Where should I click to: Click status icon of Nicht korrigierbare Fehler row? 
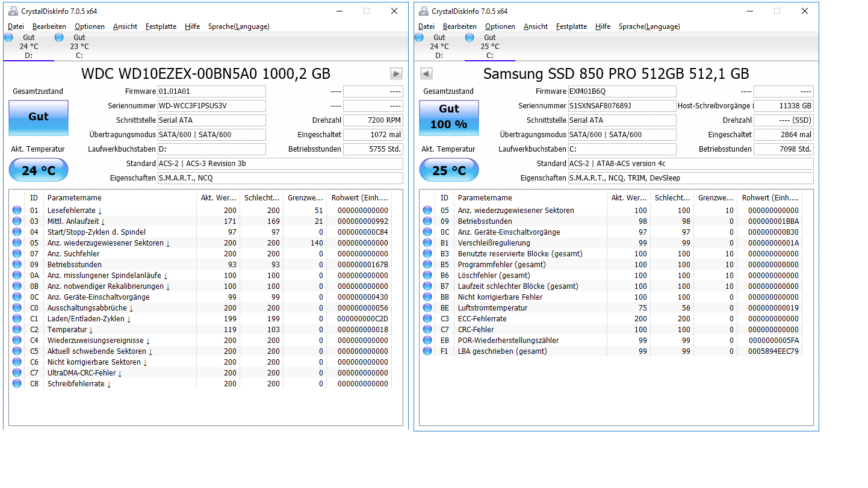pos(427,297)
